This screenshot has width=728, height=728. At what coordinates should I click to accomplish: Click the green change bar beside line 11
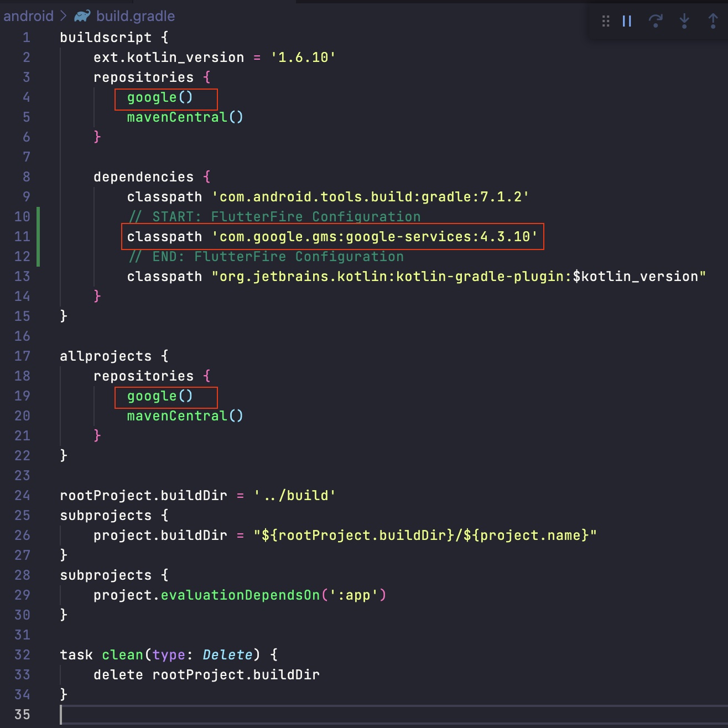click(38, 237)
